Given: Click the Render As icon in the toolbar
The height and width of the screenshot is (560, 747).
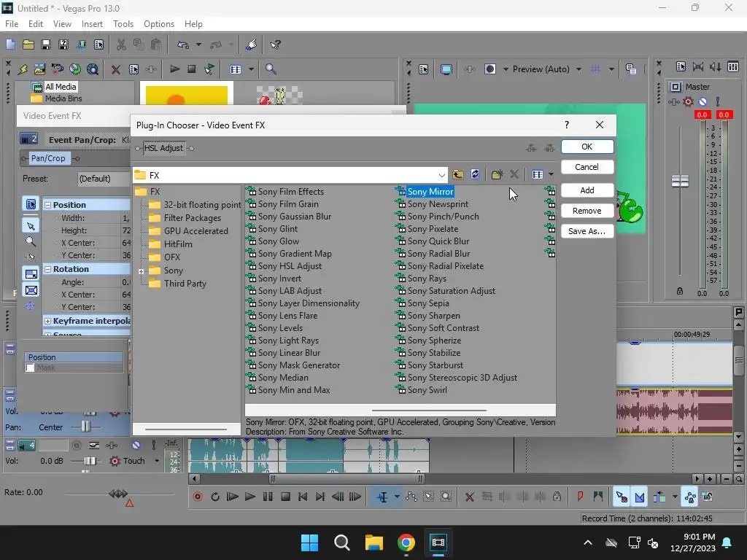Looking at the screenshot, I should pyautogui.click(x=81, y=44).
